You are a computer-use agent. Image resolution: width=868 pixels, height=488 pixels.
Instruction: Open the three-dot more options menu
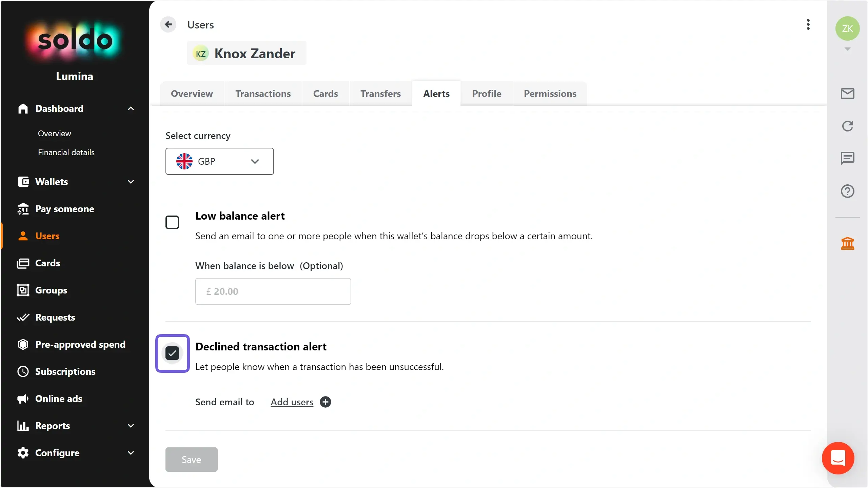point(808,24)
